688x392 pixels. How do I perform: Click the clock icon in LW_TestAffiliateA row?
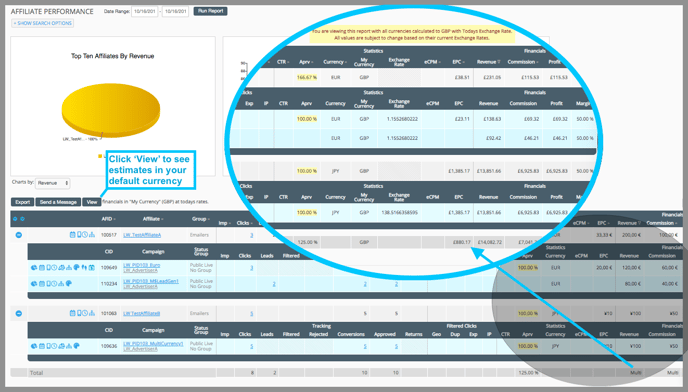click(x=85, y=235)
